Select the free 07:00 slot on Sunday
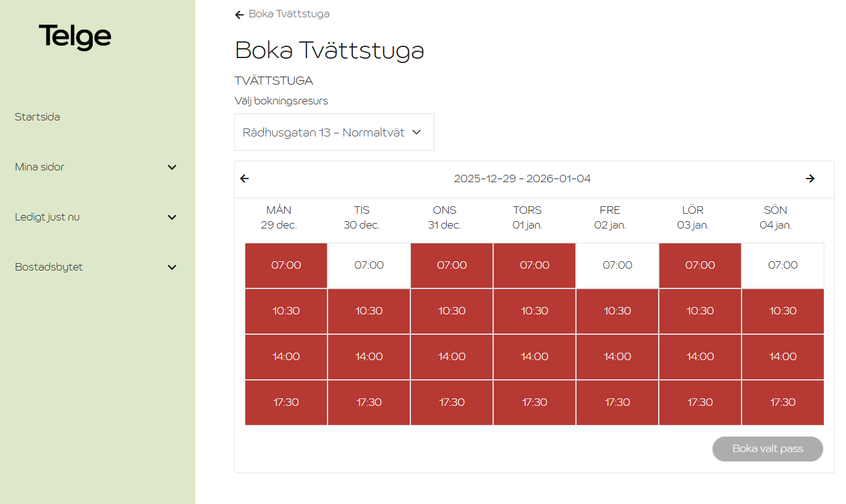Viewport: 846px width, 504px height. [x=783, y=266]
